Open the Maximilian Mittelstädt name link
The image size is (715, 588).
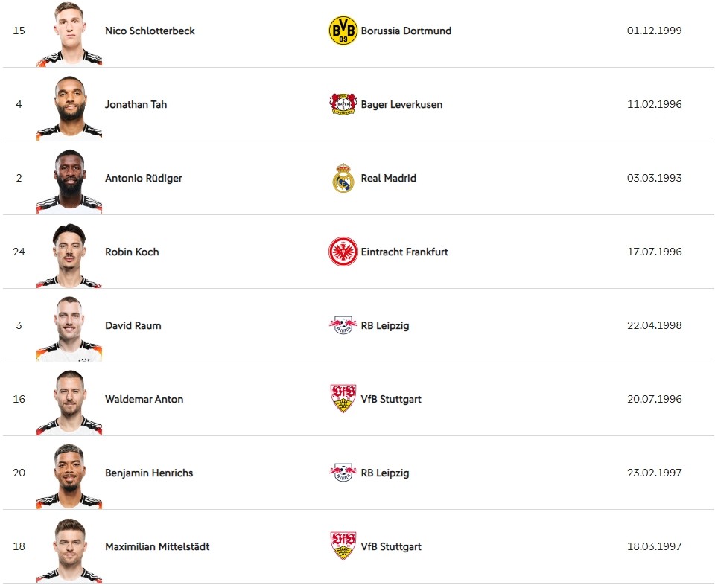pyautogui.click(x=157, y=546)
